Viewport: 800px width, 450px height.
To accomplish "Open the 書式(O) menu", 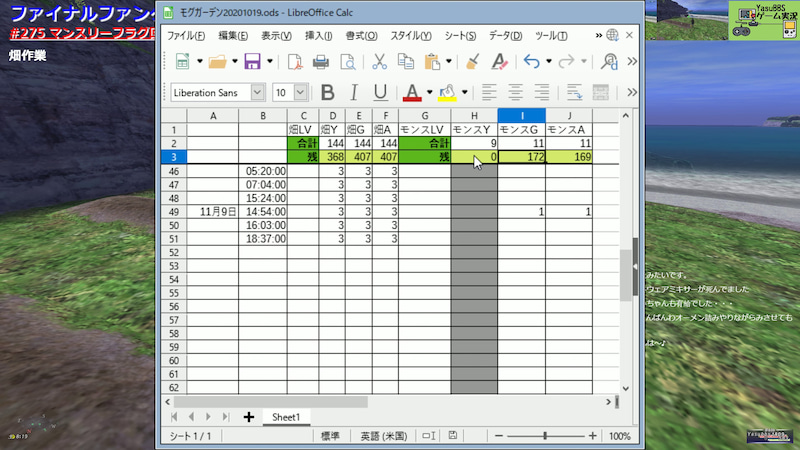I will pyautogui.click(x=361, y=36).
